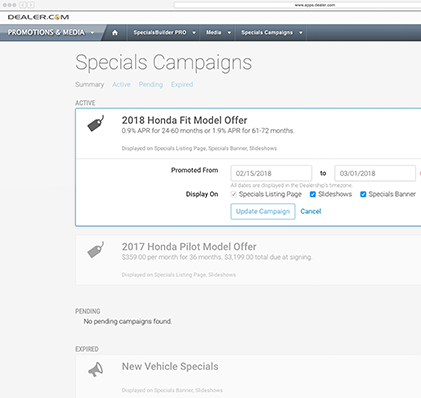Click 'All dates are displayed' timezone note
Screen dimensions: 421x398
pyautogui.click(x=291, y=185)
